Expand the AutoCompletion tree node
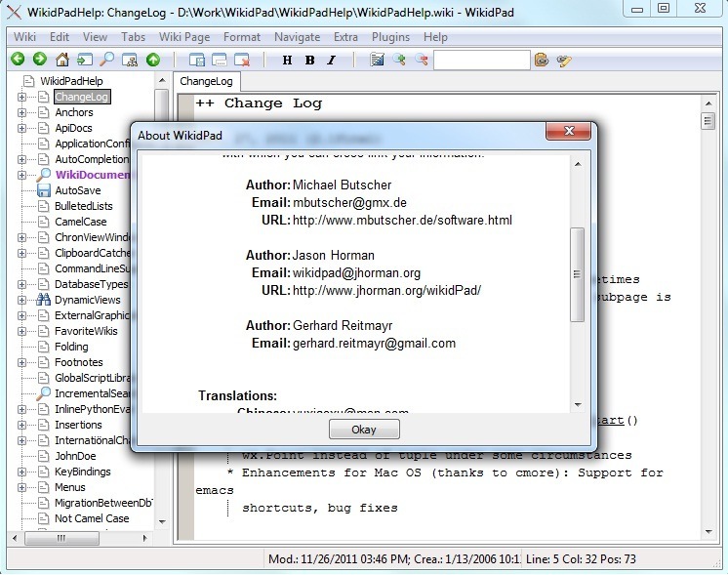This screenshot has width=728, height=575. [x=21, y=159]
